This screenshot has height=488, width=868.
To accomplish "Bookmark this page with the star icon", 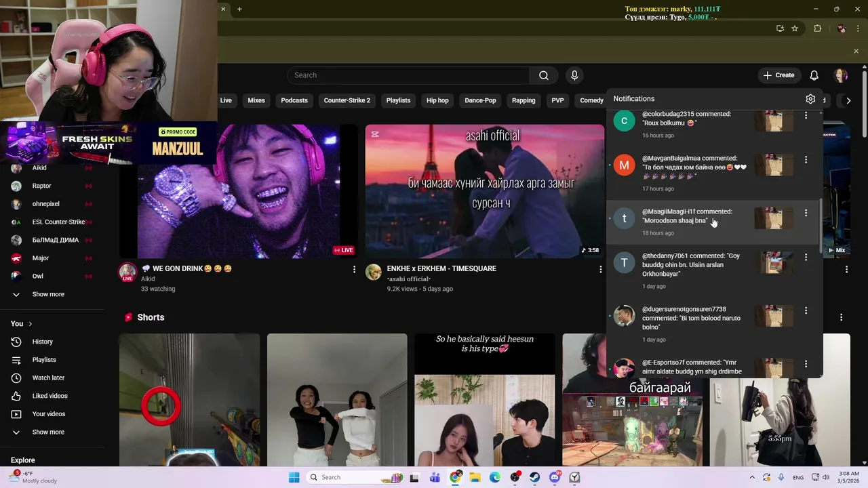I will click(795, 28).
